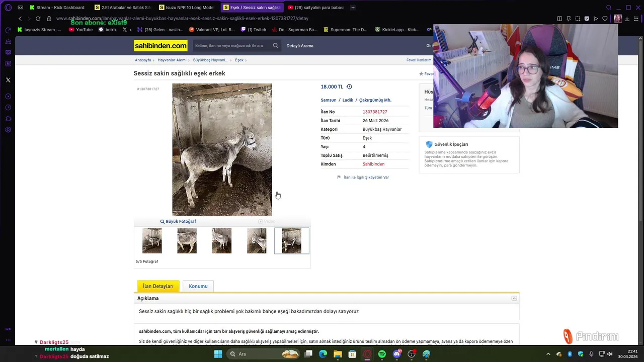Screen dimensions: 644x362
Task: Click the main donkey listing photo
Action: (x=222, y=150)
